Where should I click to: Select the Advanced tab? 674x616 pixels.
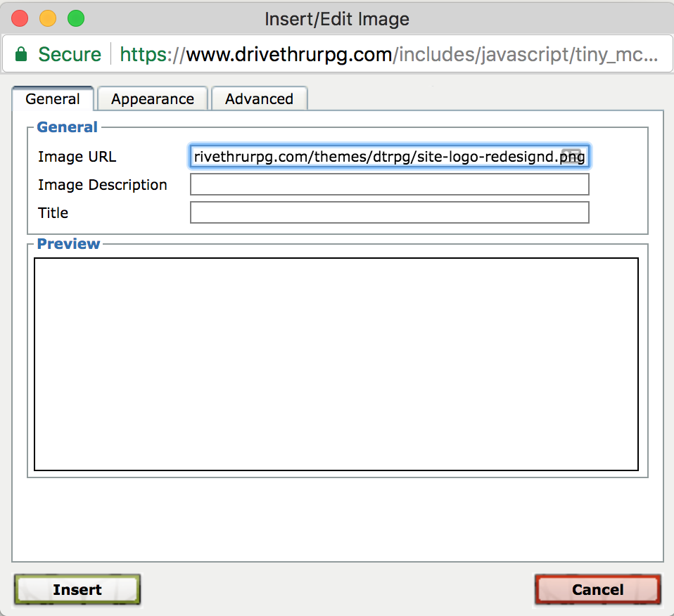259,99
